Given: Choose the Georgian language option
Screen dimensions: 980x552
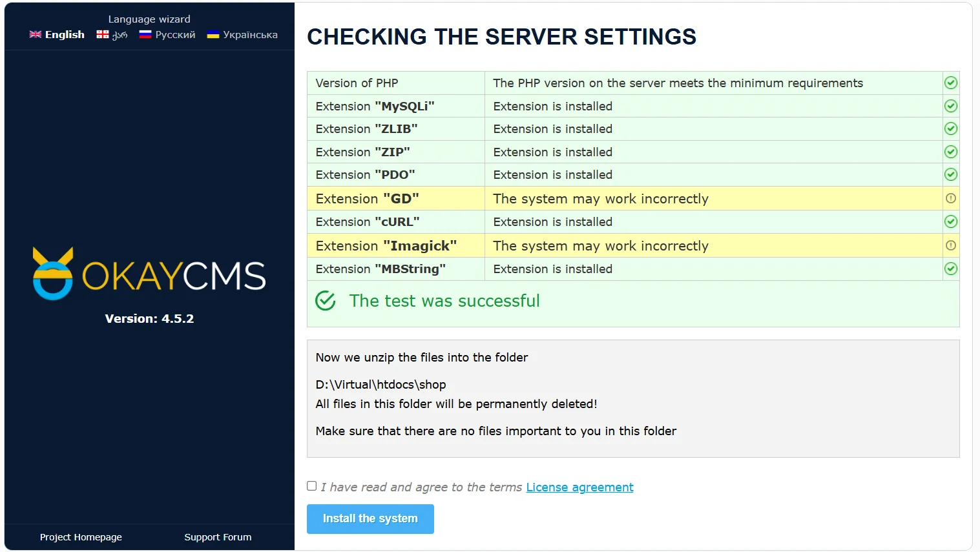Looking at the screenshot, I should 111,34.
